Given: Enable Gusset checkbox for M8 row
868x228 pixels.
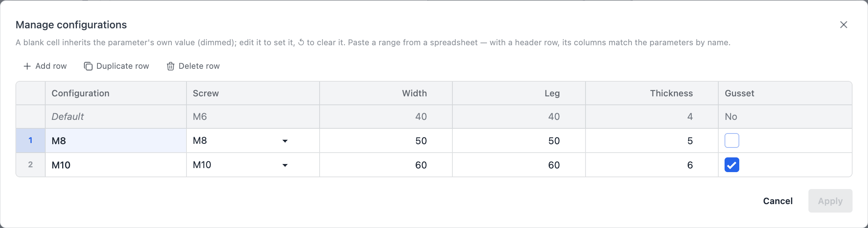Looking at the screenshot, I should [x=732, y=140].
